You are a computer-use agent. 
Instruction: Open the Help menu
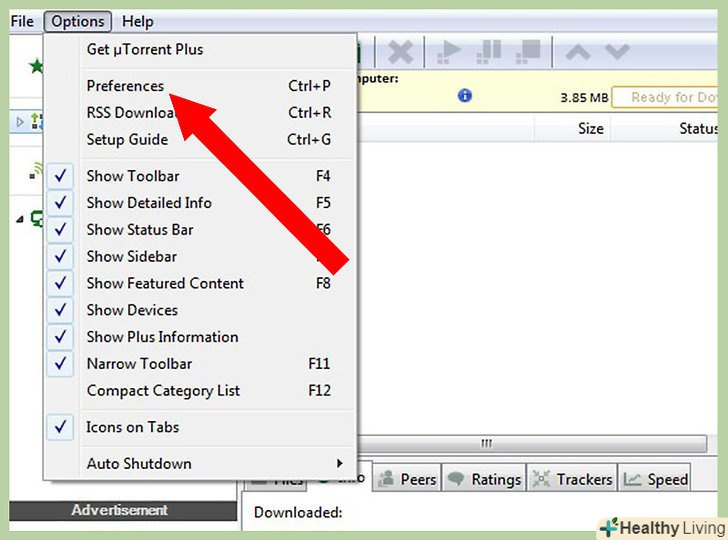tap(137, 21)
